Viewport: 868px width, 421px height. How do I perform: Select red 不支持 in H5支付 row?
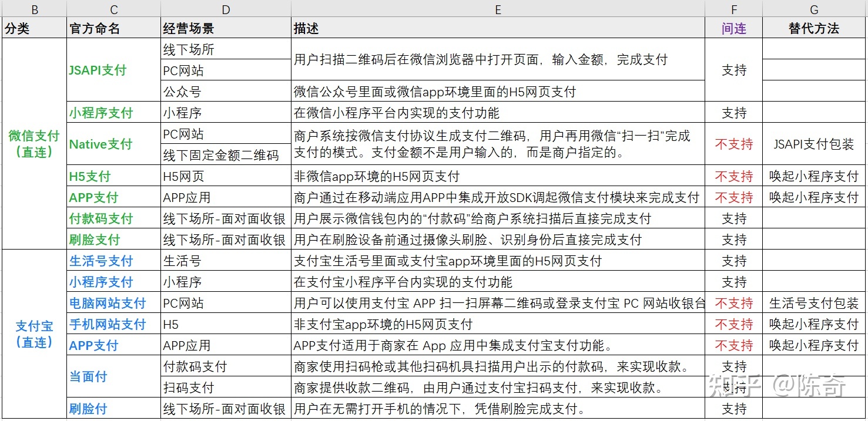[733, 176]
